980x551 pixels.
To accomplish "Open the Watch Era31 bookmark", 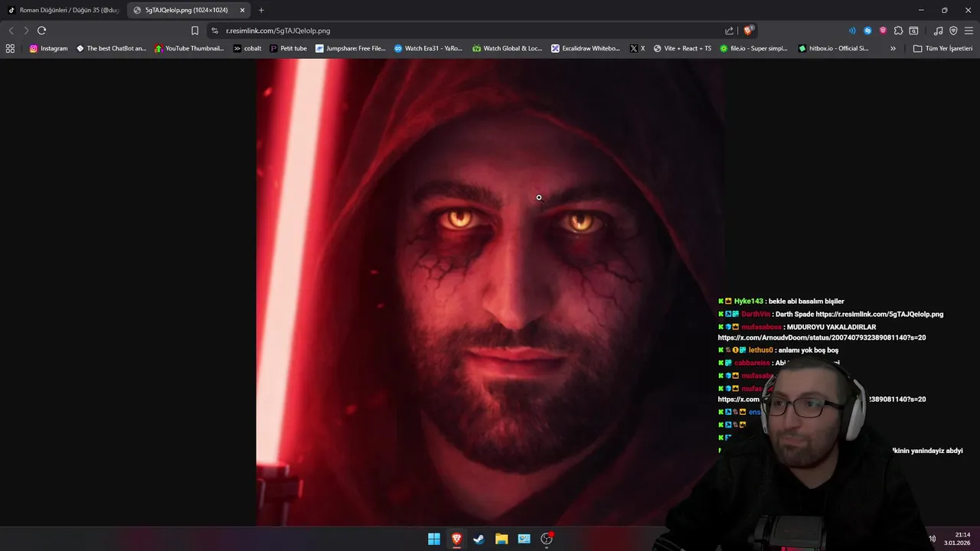I will (x=429, y=48).
